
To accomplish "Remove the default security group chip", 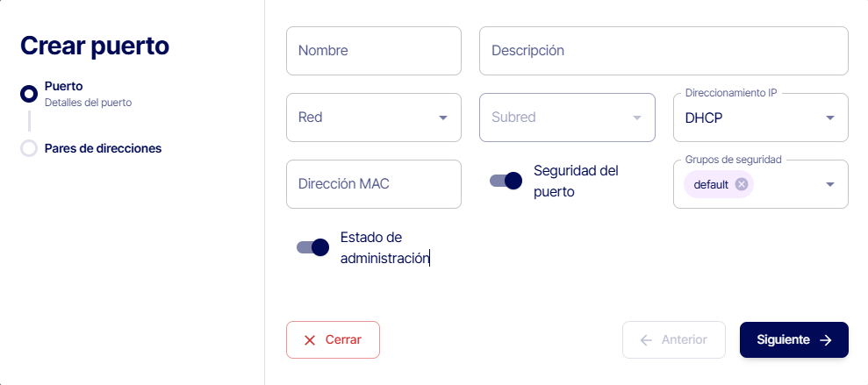I will pyautogui.click(x=742, y=184).
